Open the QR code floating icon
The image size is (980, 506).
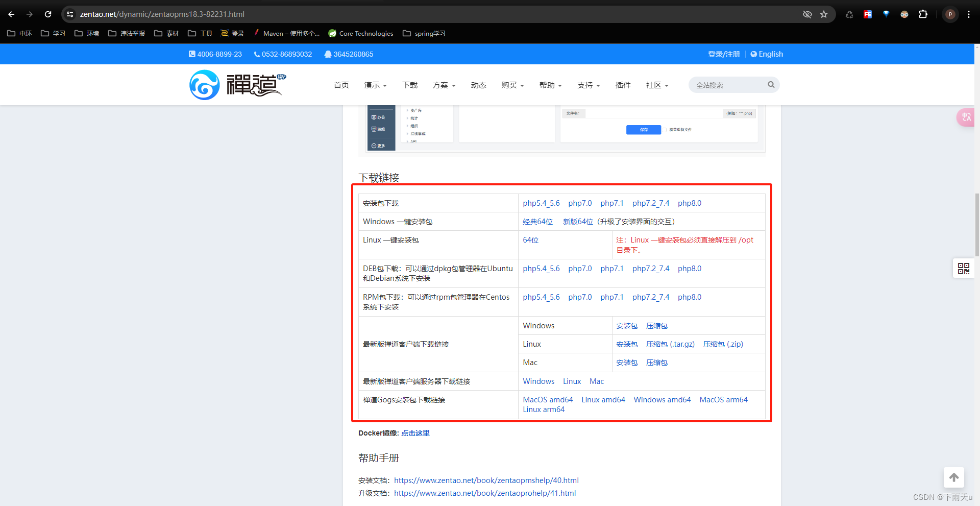click(x=964, y=269)
